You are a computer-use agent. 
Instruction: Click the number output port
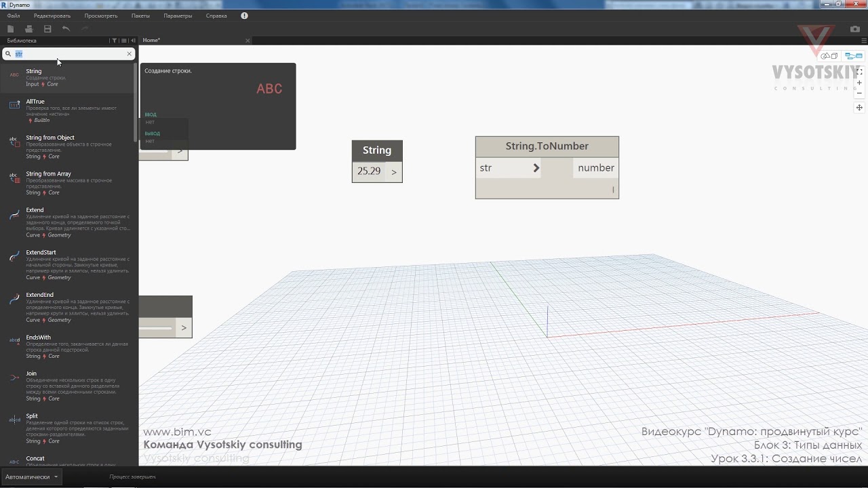[596, 168]
